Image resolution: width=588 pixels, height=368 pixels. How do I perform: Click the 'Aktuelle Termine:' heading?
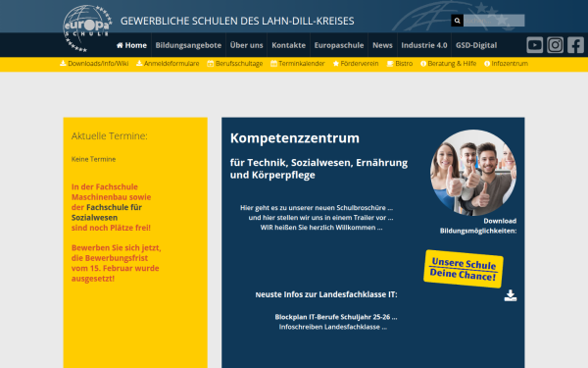pos(110,136)
